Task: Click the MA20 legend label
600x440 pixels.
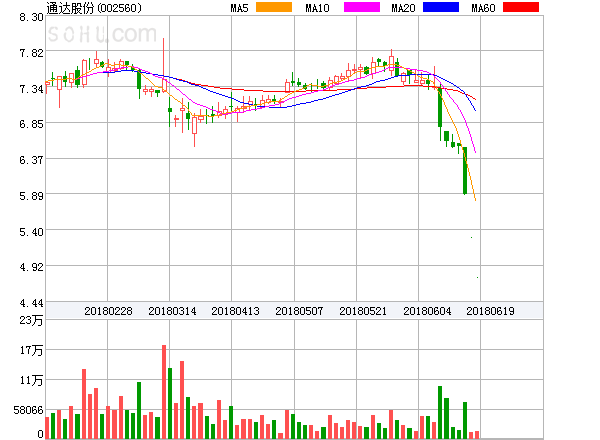Action: coord(403,8)
